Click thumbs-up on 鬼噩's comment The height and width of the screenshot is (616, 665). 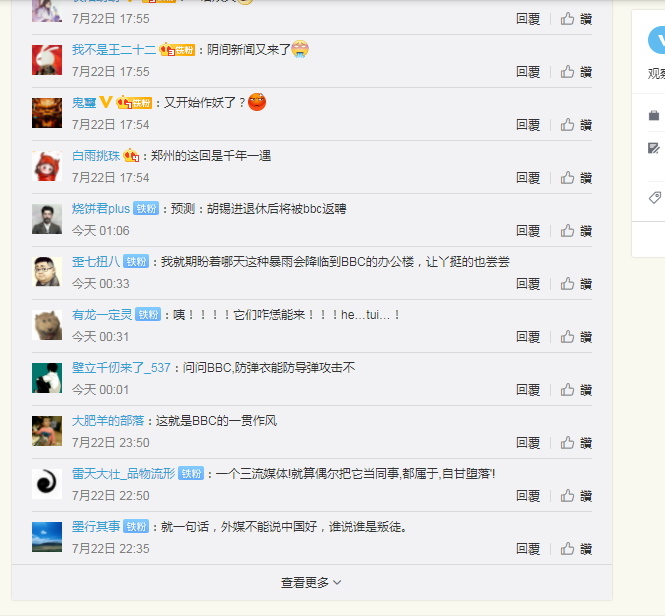(576, 125)
